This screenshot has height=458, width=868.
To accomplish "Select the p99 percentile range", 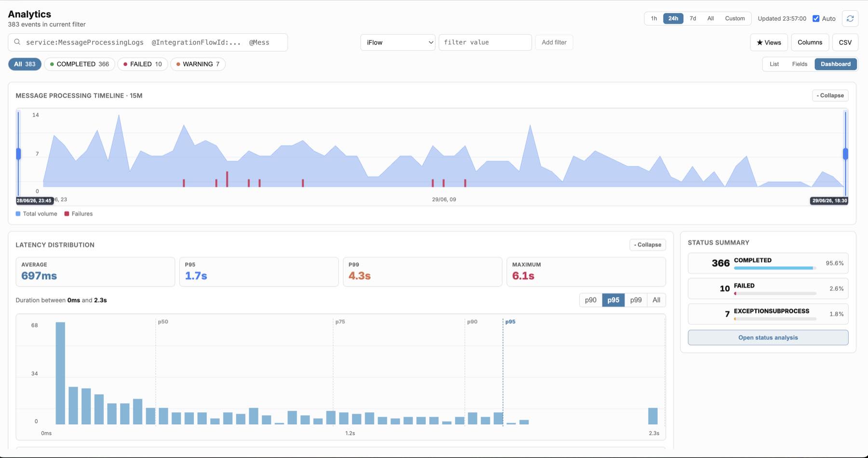I will [x=636, y=300].
